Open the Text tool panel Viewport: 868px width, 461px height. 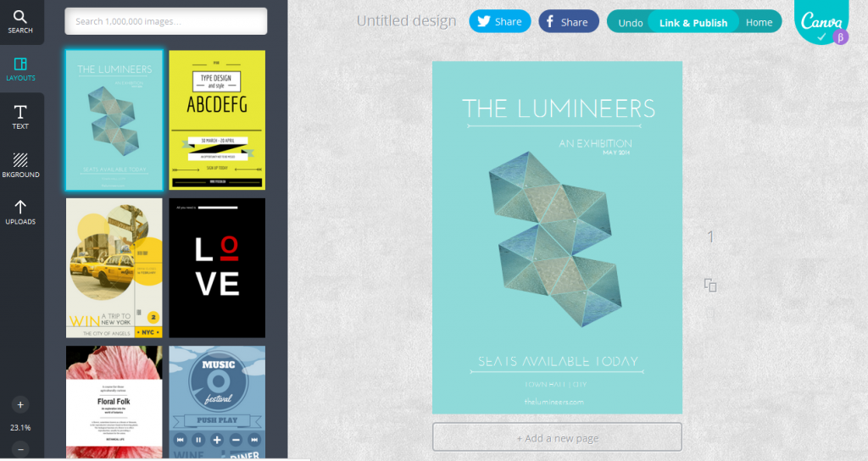click(20, 117)
